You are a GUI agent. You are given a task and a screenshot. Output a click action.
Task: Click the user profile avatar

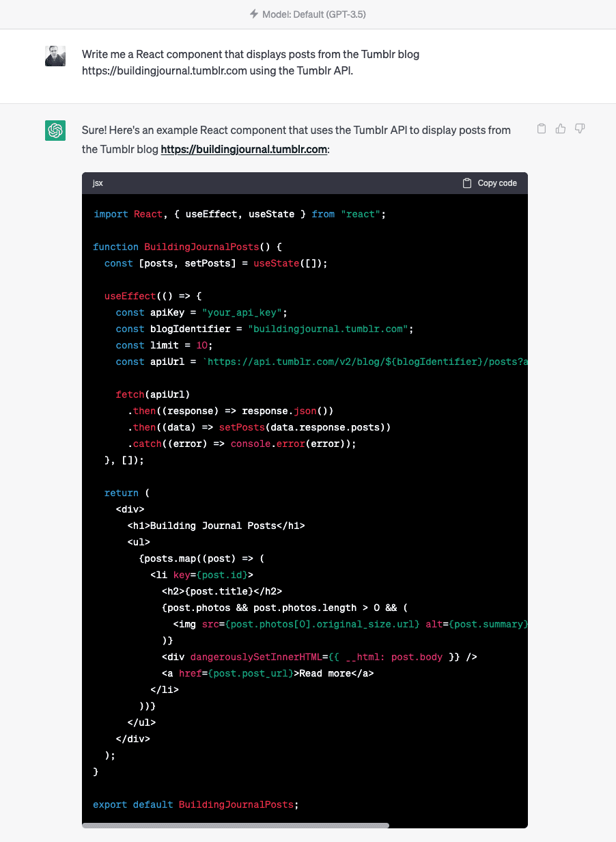tap(55, 56)
